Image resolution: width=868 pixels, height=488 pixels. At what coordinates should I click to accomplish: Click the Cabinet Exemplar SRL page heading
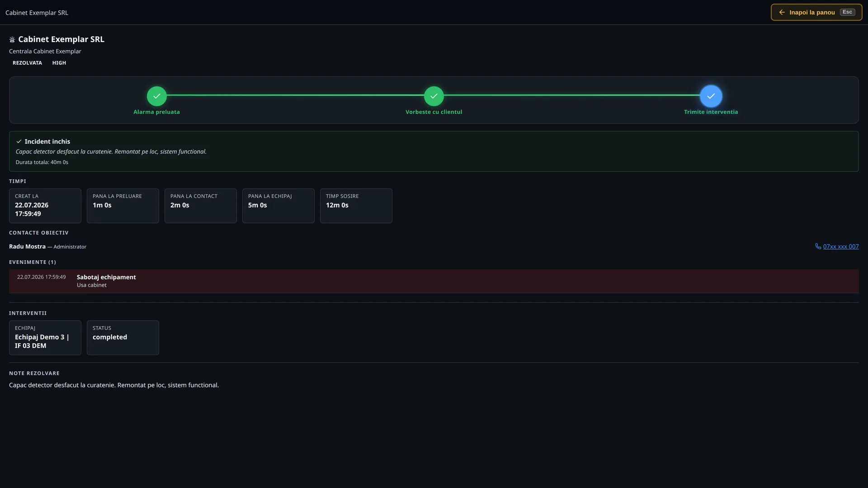point(61,39)
